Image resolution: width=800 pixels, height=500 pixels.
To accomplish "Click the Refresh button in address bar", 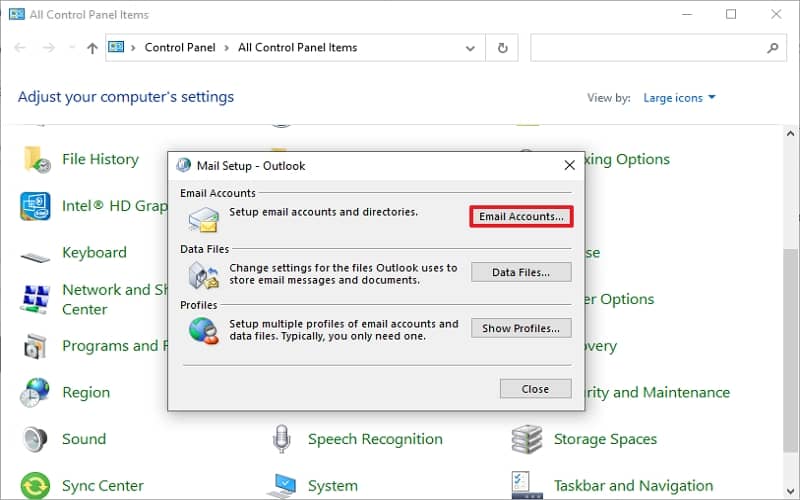I will [x=502, y=48].
